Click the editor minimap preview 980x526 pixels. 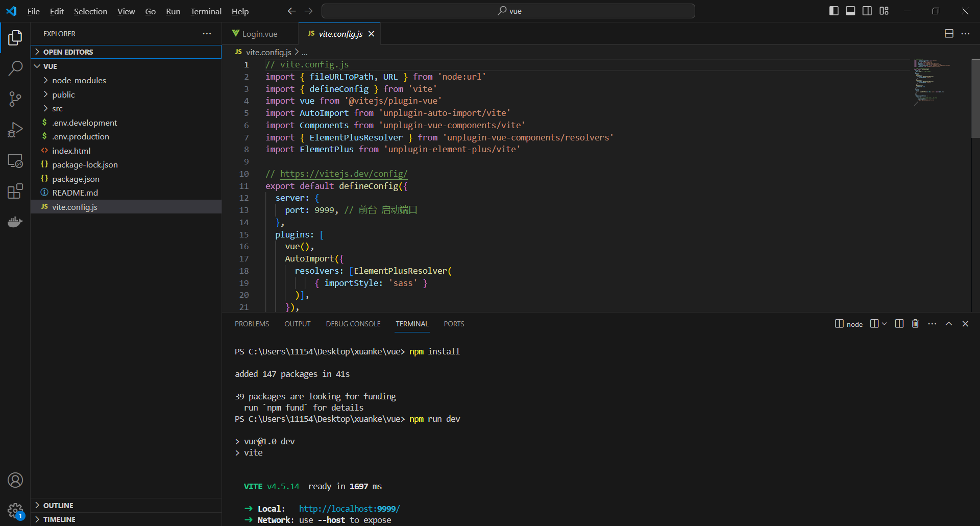933,82
